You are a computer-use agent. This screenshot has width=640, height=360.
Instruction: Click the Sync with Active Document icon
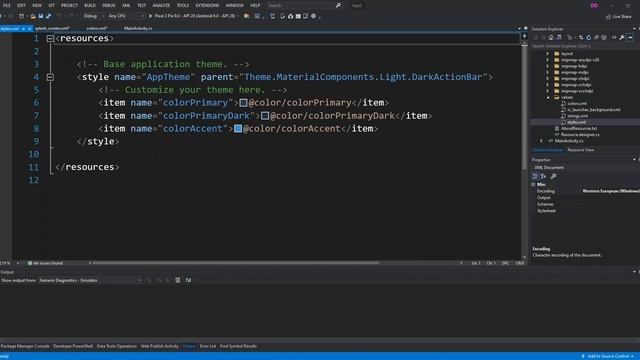coord(581,38)
